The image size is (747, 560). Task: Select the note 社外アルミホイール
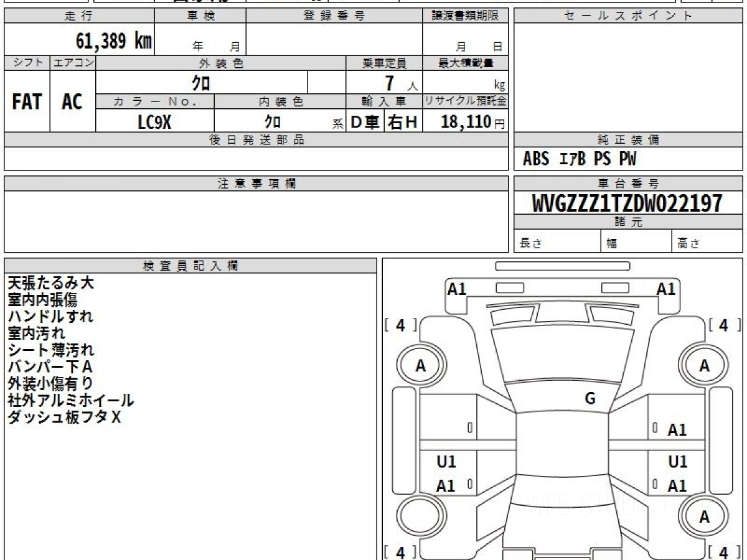click(70, 401)
